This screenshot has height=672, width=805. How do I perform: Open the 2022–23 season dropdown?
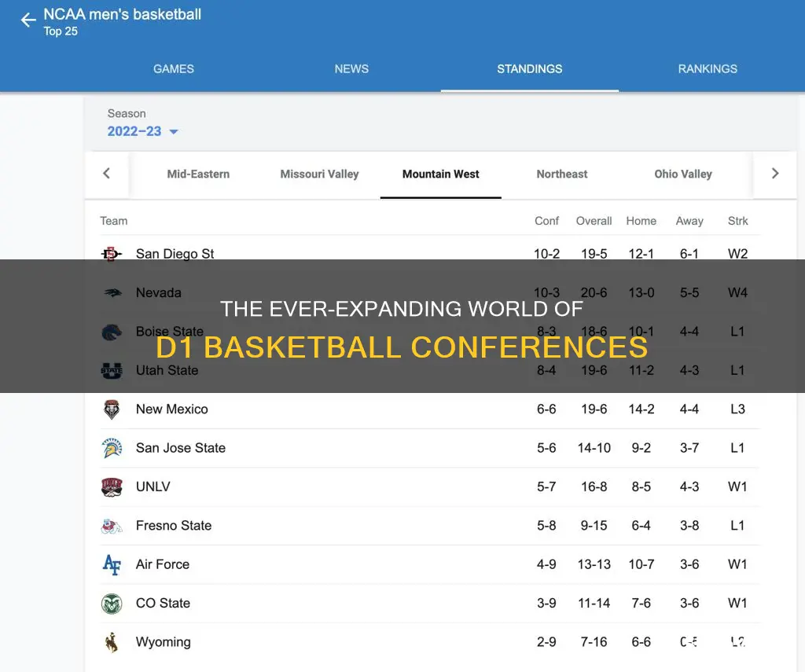pyautogui.click(x=143, y=131)
